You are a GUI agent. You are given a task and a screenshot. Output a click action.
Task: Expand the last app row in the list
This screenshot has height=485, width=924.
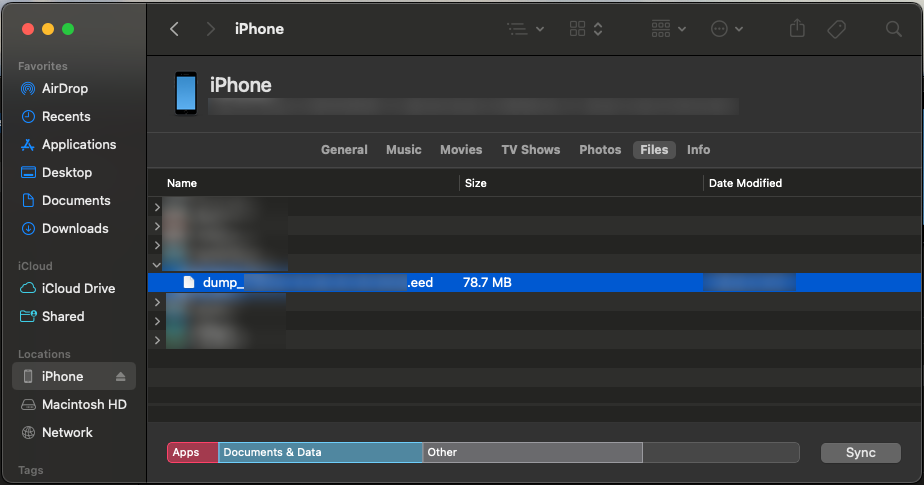[157, 340]
